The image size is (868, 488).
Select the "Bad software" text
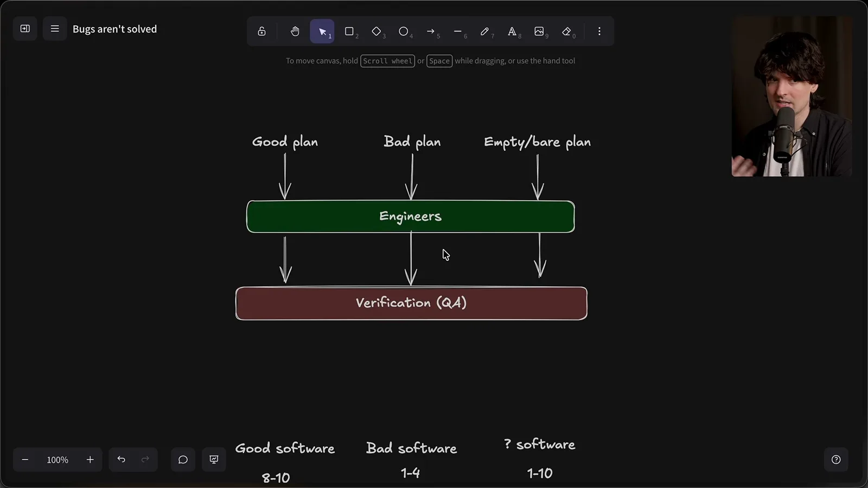411,448
